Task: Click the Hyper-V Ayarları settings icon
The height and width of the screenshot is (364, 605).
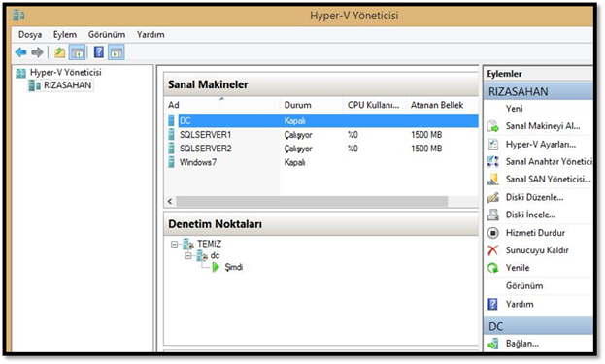Action: (492, 145)
